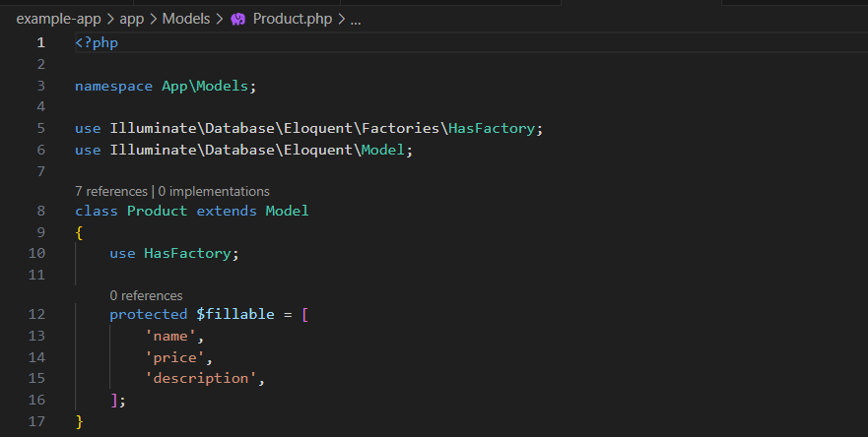The width and height of the screenshot is (868, 437).
Task: Open the Product.php breadcrumb
Action: point(293,19)
